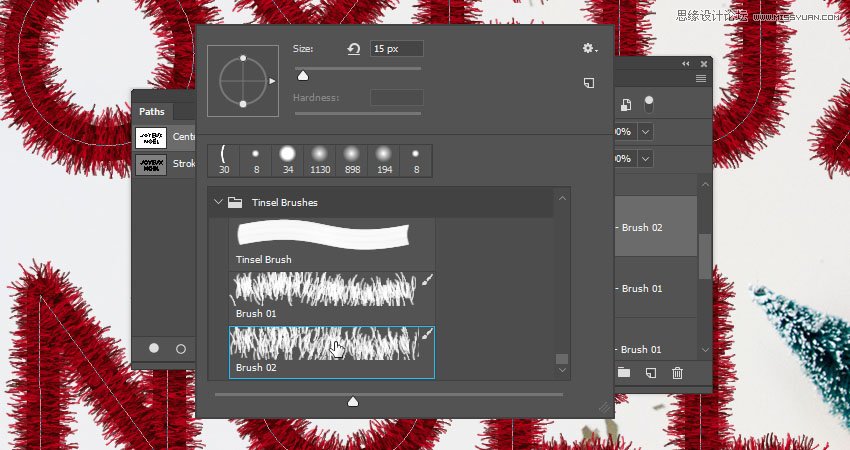The height and width of the screenshot is (450, 850).
Task: Click the arrow beside the angle preview
Action: tap(272, 81)
